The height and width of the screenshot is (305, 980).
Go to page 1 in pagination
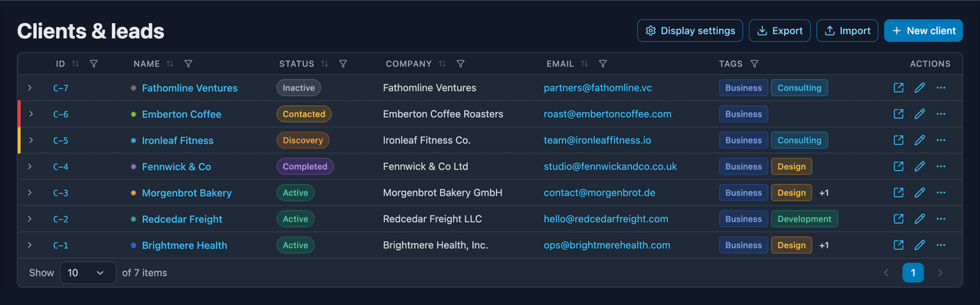(x=913, y=273)
